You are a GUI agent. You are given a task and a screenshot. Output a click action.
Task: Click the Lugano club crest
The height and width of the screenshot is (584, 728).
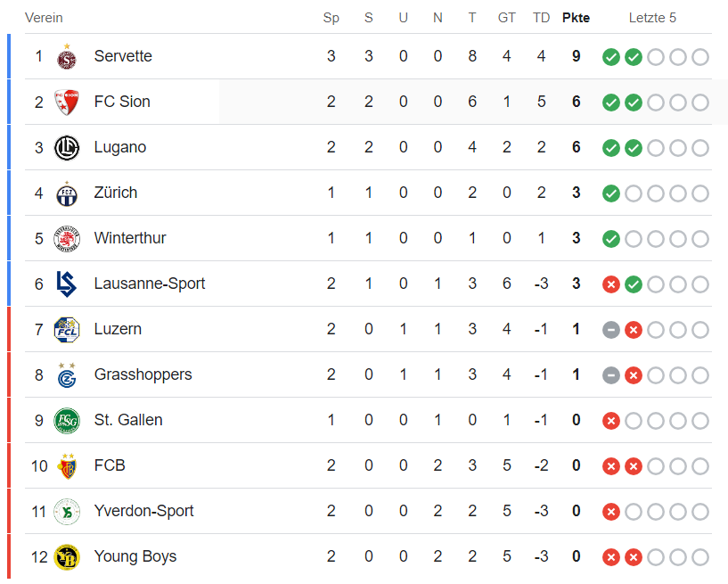pos(67,148)
